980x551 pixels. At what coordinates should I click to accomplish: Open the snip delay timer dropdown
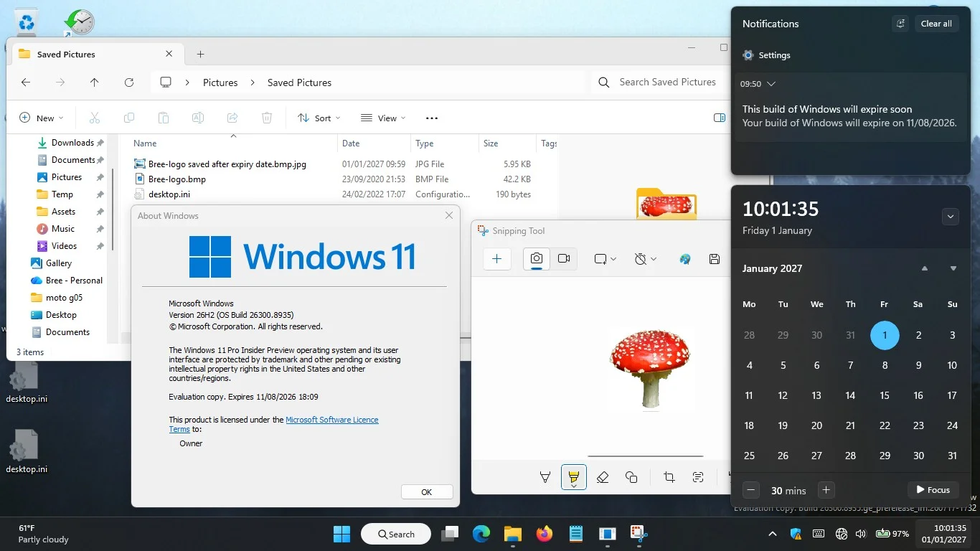tap(645, 259)
